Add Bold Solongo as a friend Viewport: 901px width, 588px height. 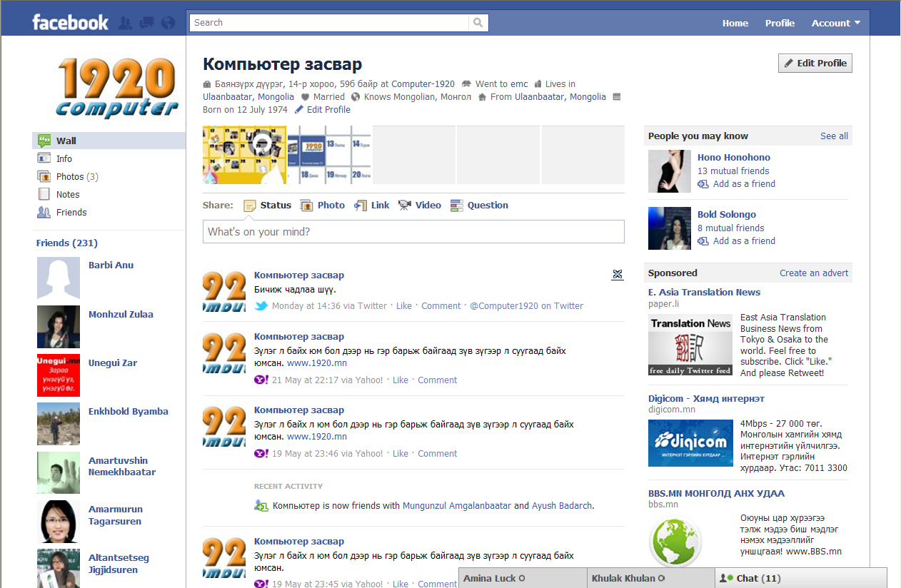[737, 241]
